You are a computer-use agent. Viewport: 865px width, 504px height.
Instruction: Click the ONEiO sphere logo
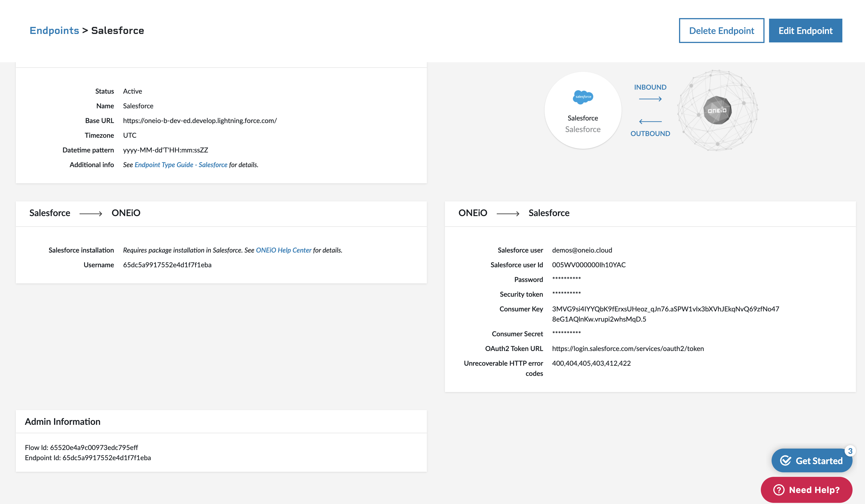(x=718, y=110)
